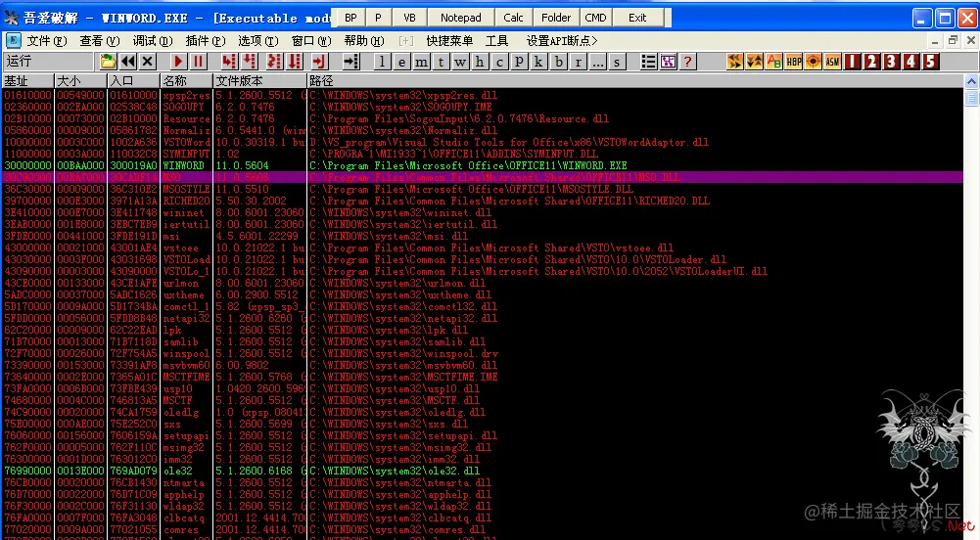Click the Close program X icon

coord(148,62)
